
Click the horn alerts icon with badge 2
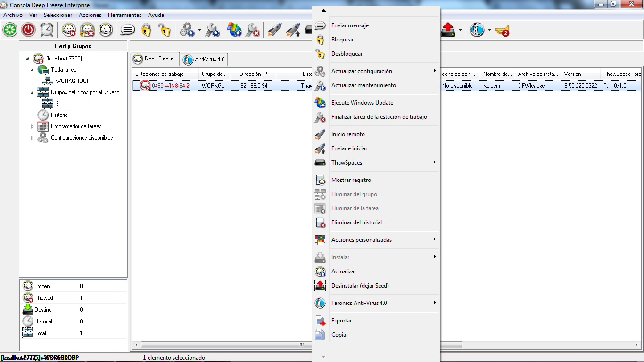502,31
